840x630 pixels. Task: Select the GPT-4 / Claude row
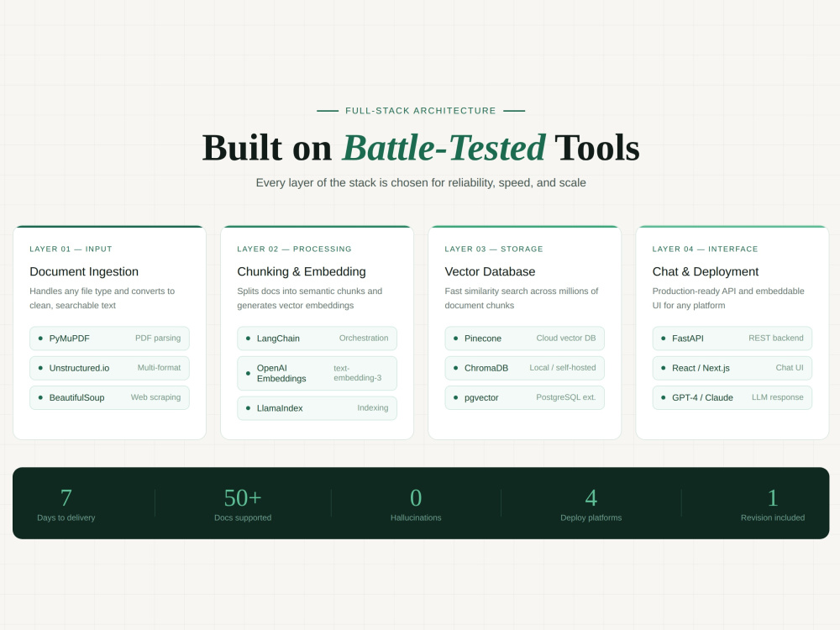tap(732, 397)
